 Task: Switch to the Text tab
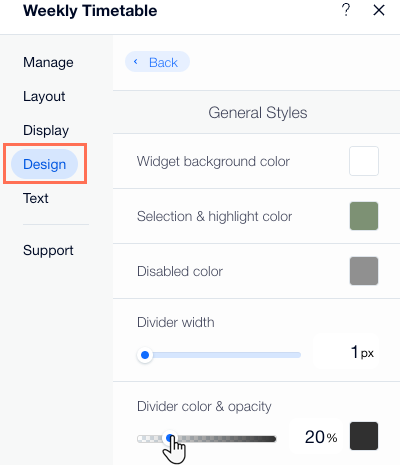click(x=36, y=198)
